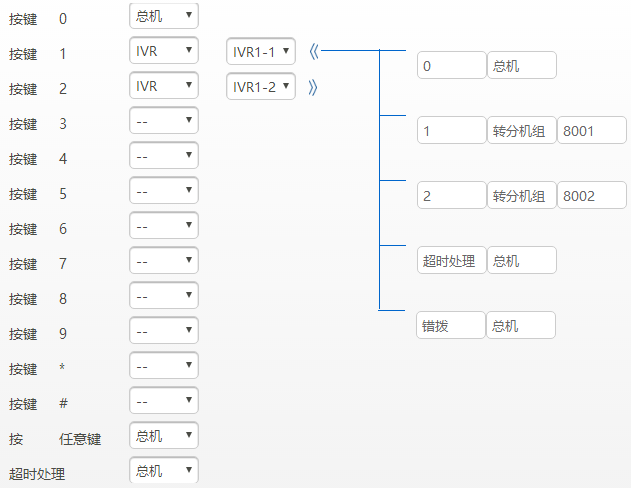Click the 8002 extension group field
The image size is (631, 488).
click(591, 196)
